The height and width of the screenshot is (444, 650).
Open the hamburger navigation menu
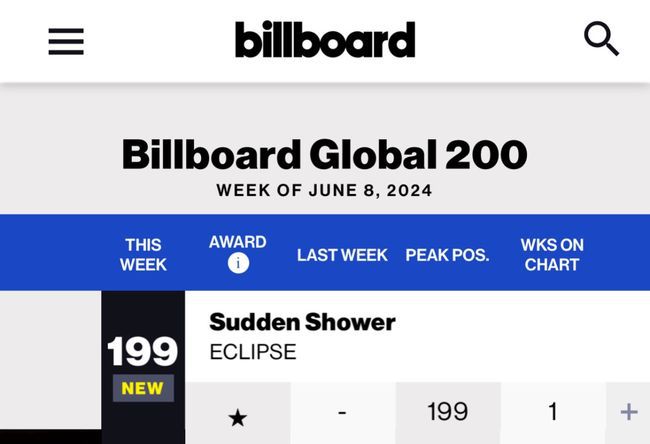pyautogui.click(x=66, y=41)
